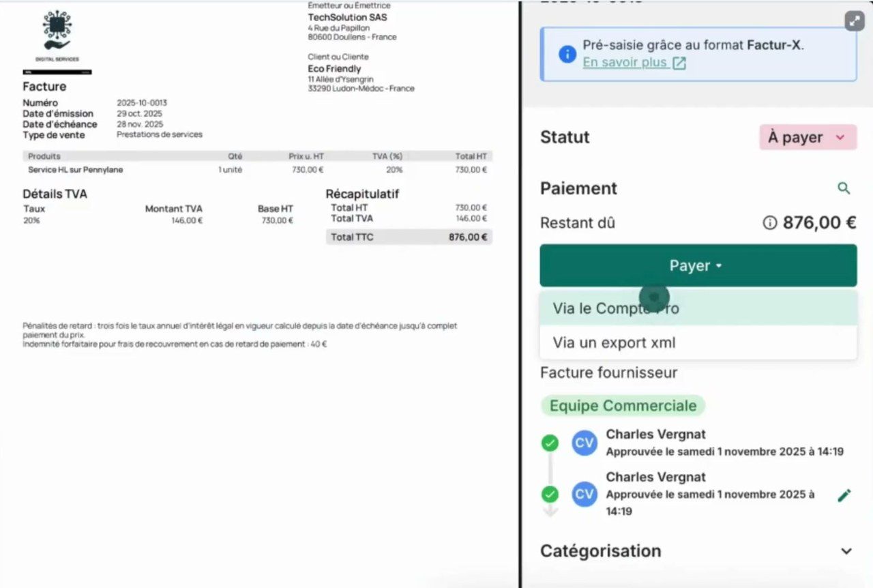The width and height of the screenshot is (873, 588).
Task: Click 4 Rue du Papillon address line
Action: [x=339, y=28]
